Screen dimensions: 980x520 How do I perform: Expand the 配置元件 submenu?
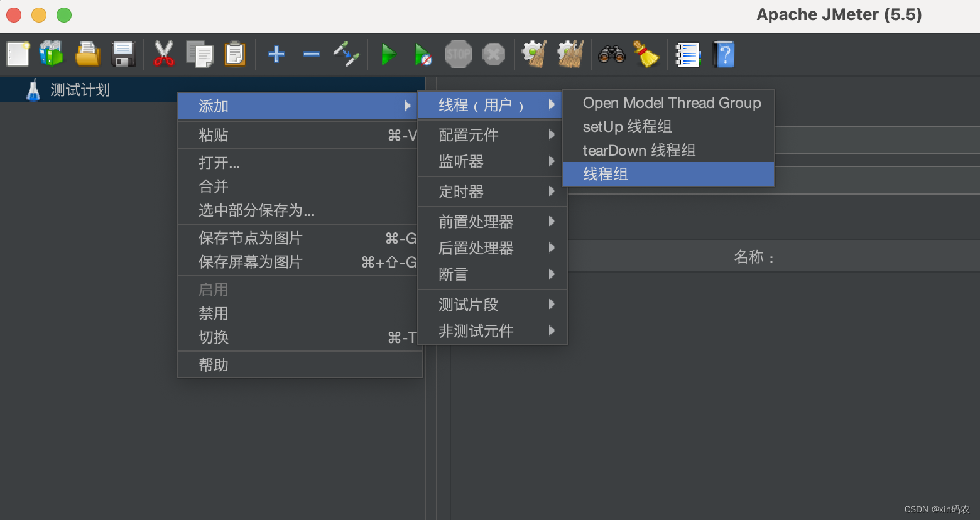pos(469,134)
